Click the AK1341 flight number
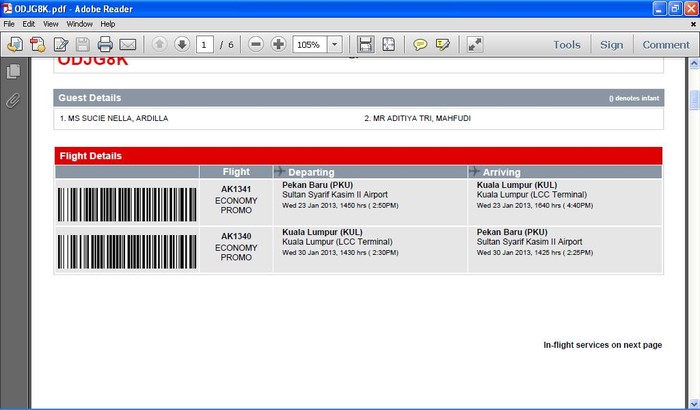The image size is (700, 410). (236, 189)
